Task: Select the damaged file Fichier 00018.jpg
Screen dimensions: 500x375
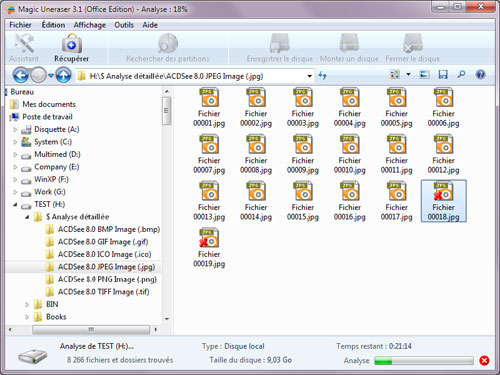Action: click(x=443, y=201)
